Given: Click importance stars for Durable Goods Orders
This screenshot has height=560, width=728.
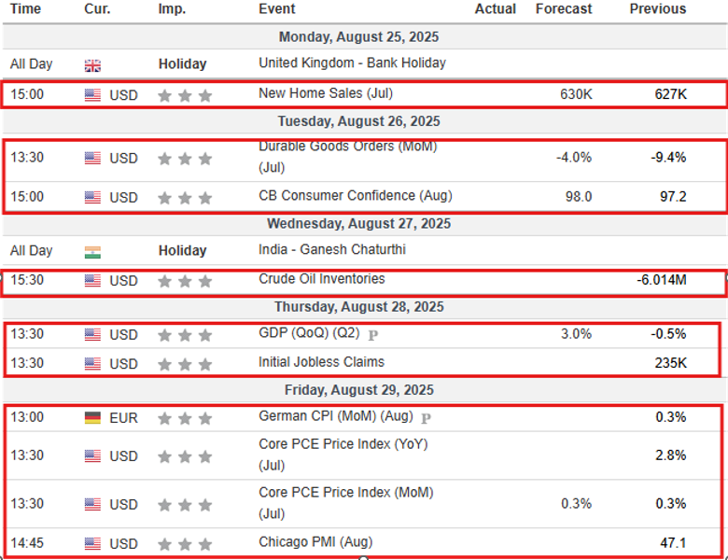Looking at the screenshot, I should [185, 159].
